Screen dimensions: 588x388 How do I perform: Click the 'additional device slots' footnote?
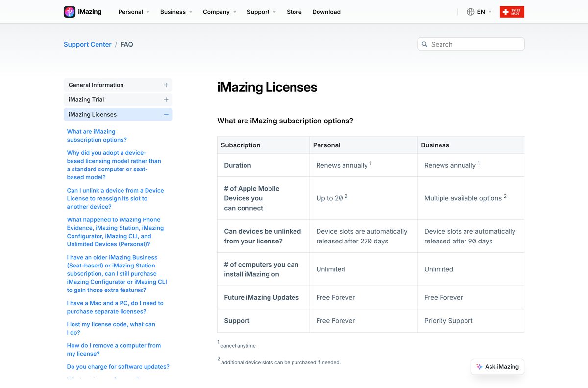[x=281, y=362]
